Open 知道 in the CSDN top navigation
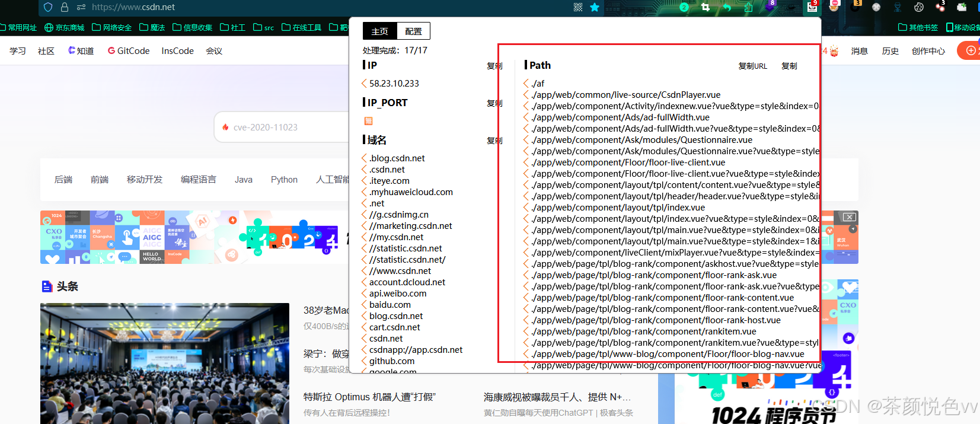980x424 pixels. point(81,51)
